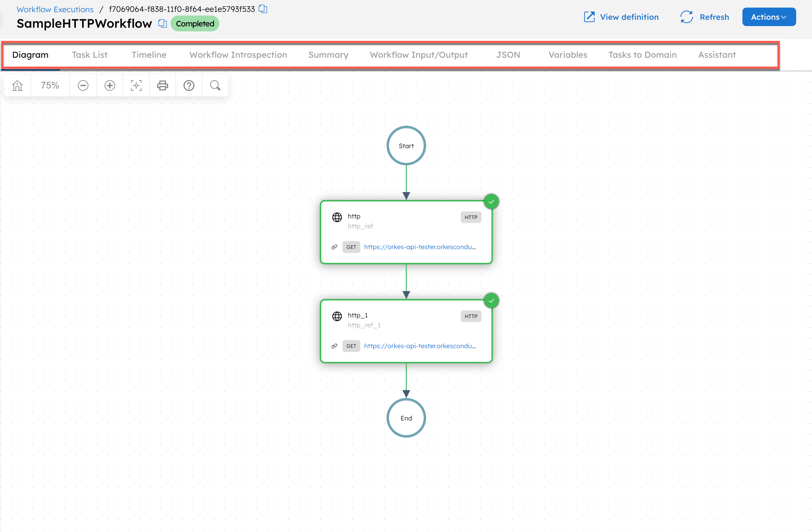The height and width of the screenshot is (532, 812).
Task: Copy the workflow execution ID
Action: click(x=263, y=9)
